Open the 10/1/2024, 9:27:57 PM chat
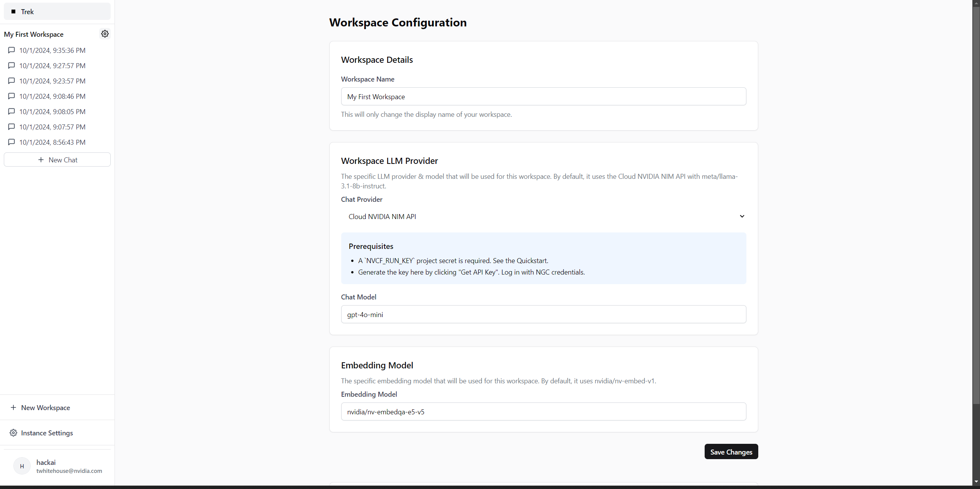Viewport: 980px width, 489px height. [52, 65]
